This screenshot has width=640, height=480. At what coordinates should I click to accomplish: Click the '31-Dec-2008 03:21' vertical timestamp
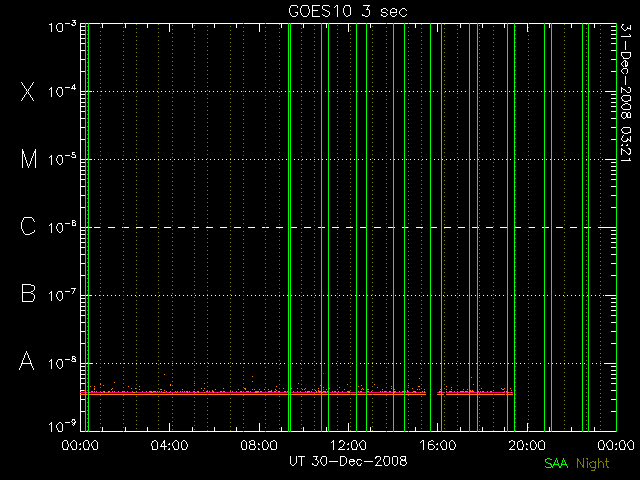tap(626, 93)
